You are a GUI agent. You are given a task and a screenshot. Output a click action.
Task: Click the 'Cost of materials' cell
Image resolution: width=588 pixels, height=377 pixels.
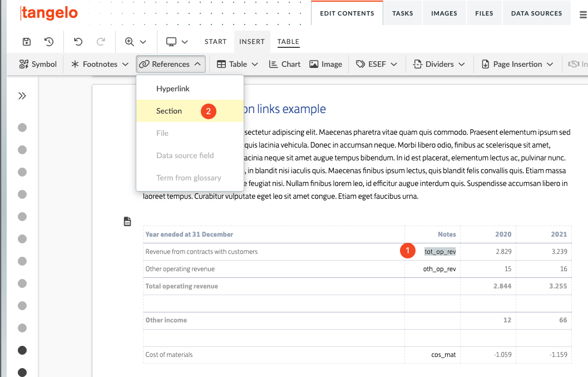(x=274, y=355)
